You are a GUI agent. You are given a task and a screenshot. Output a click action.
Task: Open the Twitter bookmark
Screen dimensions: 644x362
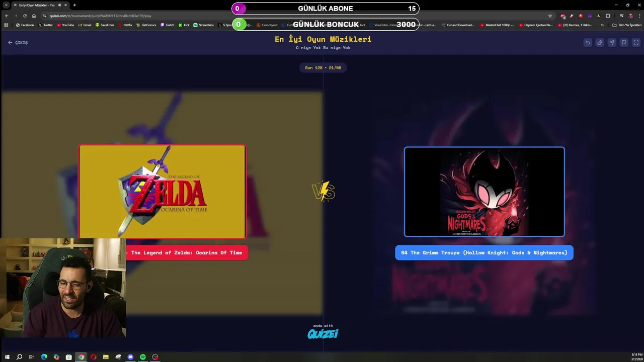pos(45,25)
